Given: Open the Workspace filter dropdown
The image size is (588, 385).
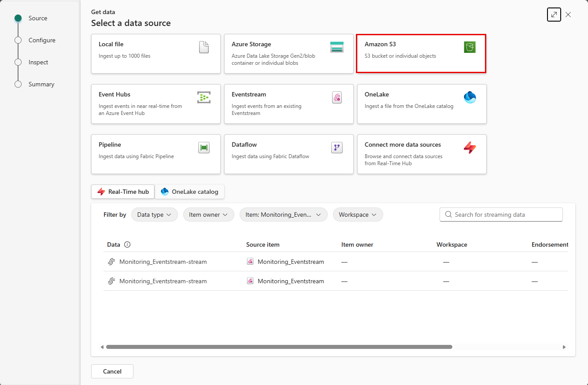Looking at the screenshot, I should pos(358,215).
